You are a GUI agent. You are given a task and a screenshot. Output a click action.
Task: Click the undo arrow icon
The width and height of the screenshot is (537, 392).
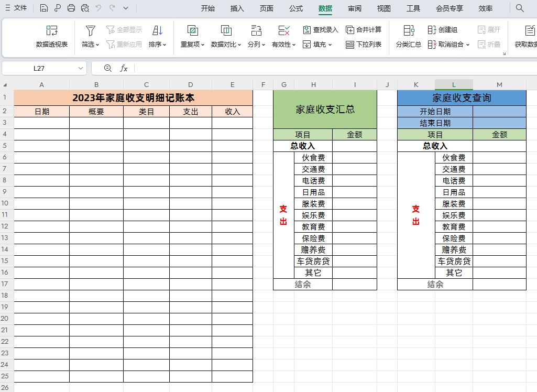click(x=98, y=8)
